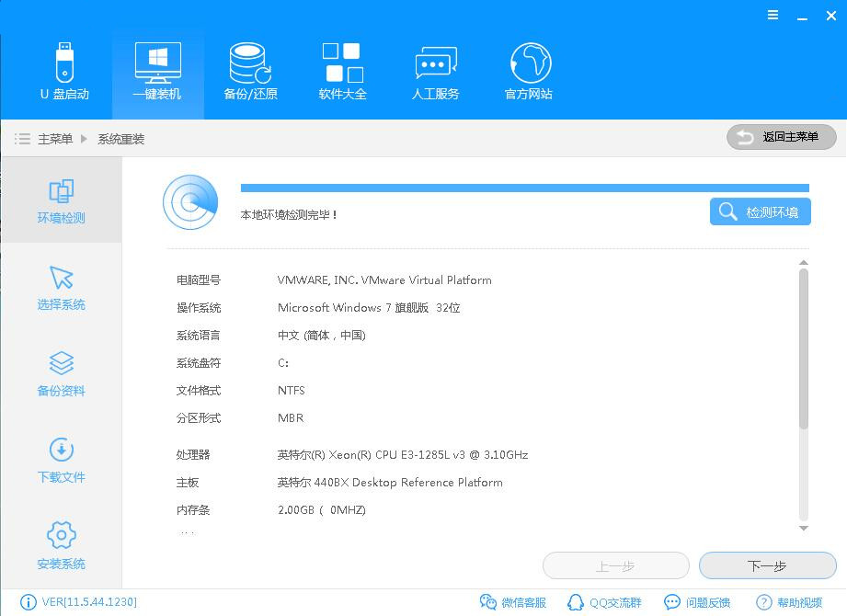
Task: Select the 安装系统 install system step
Action: click(x=61, y=546)
